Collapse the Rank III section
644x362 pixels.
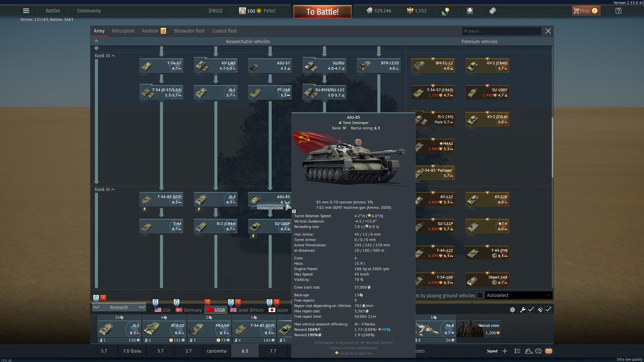point(113,56)
